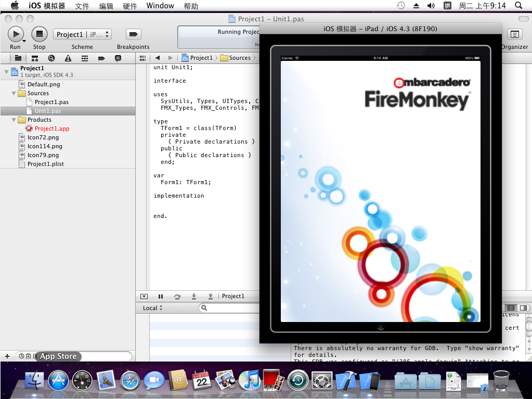Open the Organizer window icon
532x399 pixels.
click(514, 34)
